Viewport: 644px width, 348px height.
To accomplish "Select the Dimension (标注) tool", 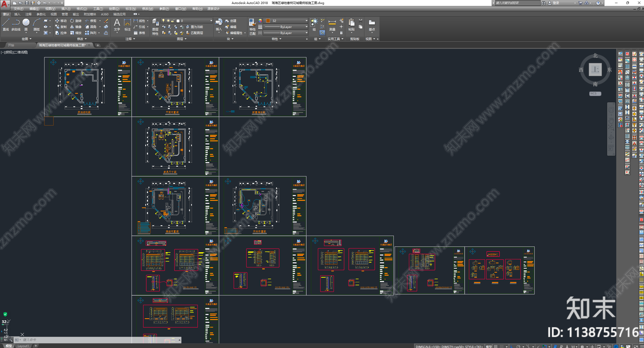I will click(127, 25).
